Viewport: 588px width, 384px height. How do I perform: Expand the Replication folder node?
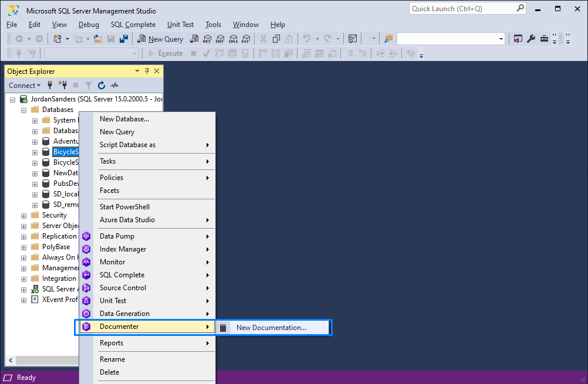click(x=24, y=237)
